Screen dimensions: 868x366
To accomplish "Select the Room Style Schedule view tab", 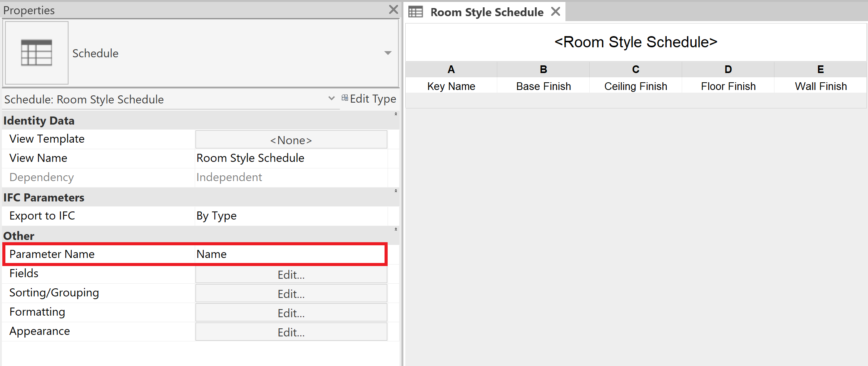I will 486,12.
